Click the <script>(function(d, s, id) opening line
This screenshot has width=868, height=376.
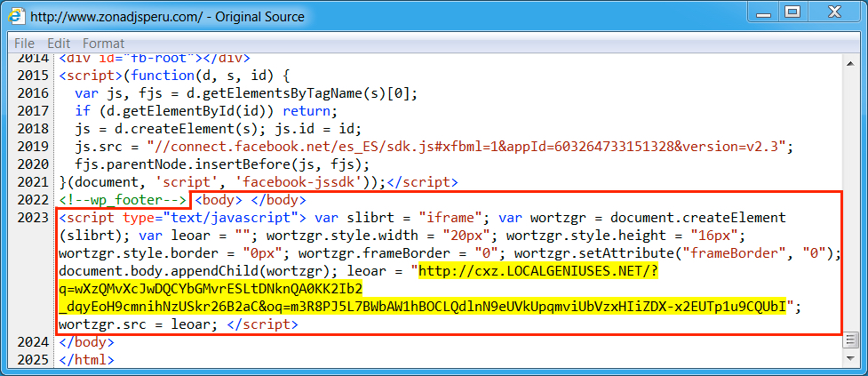pos(174,76)
